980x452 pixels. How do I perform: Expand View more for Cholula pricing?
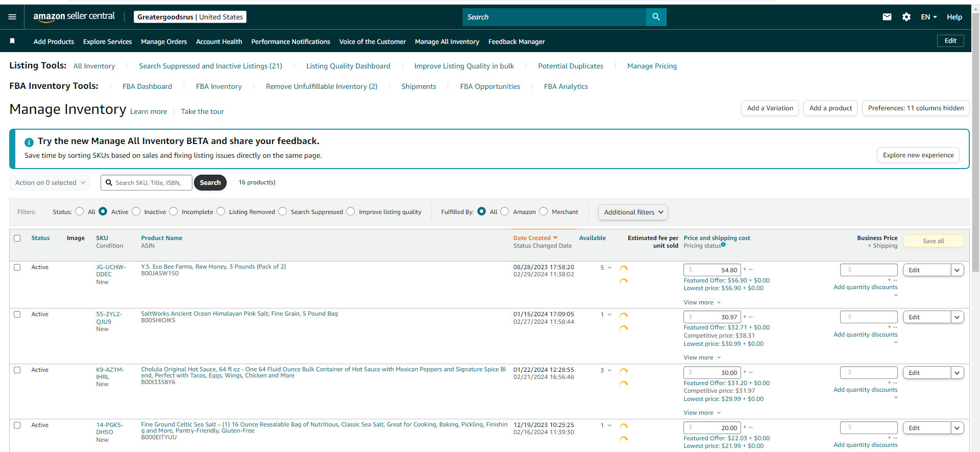click(702, 413)
